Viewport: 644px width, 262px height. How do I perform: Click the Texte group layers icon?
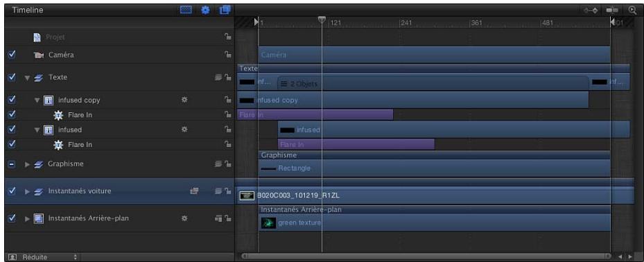pos(40,77)
